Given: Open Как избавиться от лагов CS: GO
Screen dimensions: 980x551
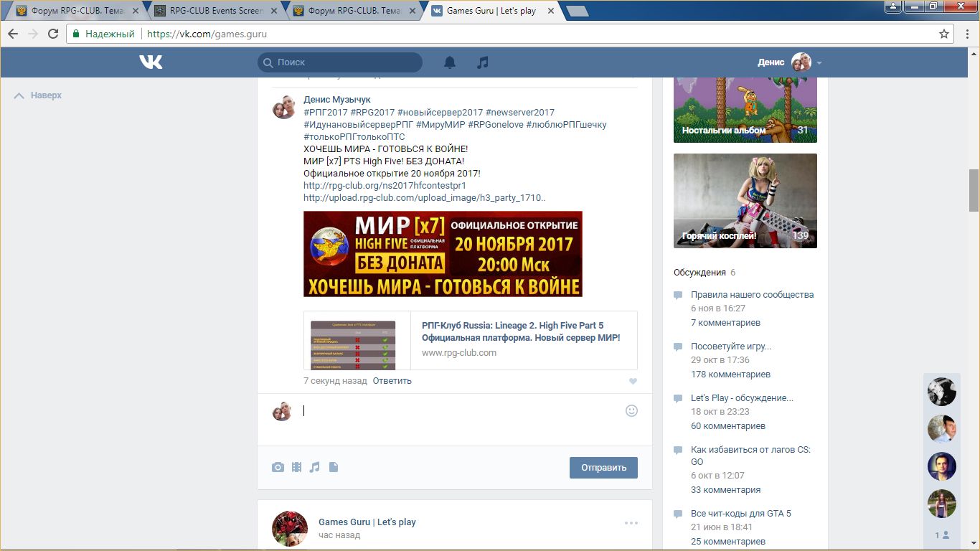Looking at the screenshot, I should click(750, 456).
